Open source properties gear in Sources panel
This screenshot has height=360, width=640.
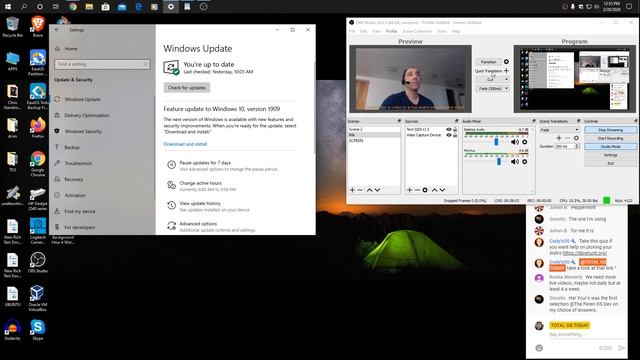pyautogui.click(x=425, y=190)
